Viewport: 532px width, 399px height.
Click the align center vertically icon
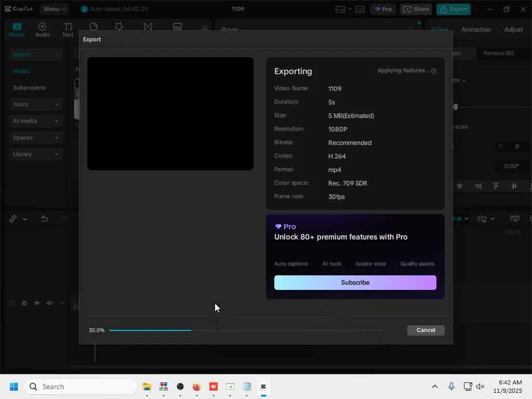point(514,186)
